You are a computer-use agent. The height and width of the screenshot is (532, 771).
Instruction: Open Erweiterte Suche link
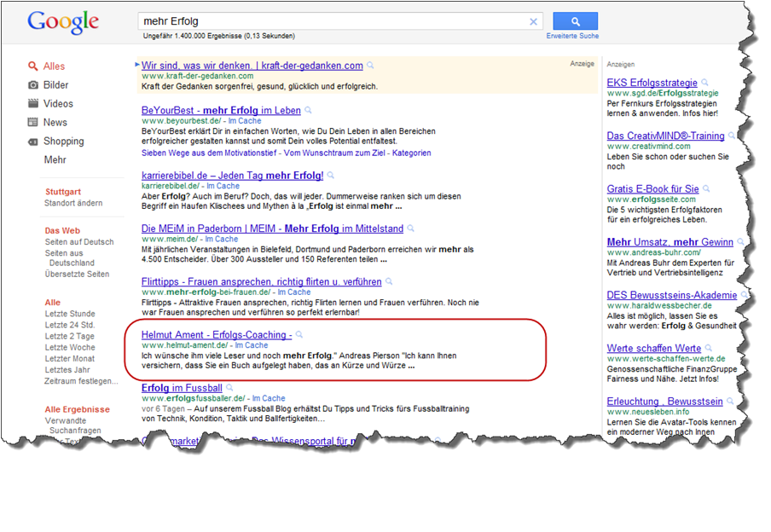point(572,36)
